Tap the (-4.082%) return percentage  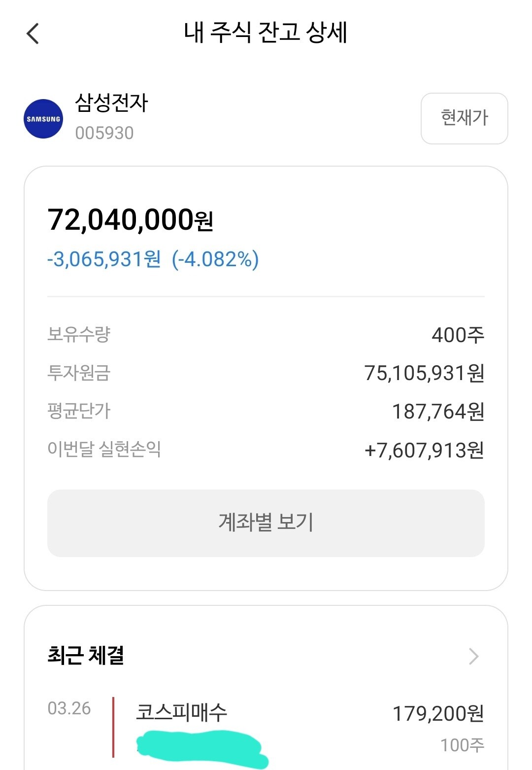point(215,259)
